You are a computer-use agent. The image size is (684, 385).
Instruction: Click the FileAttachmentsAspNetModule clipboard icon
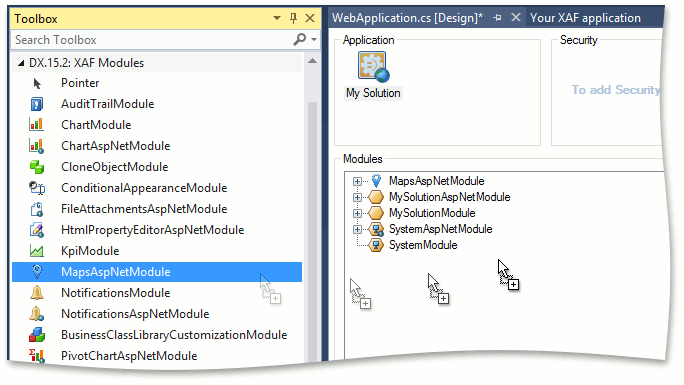tap(37, 209)
